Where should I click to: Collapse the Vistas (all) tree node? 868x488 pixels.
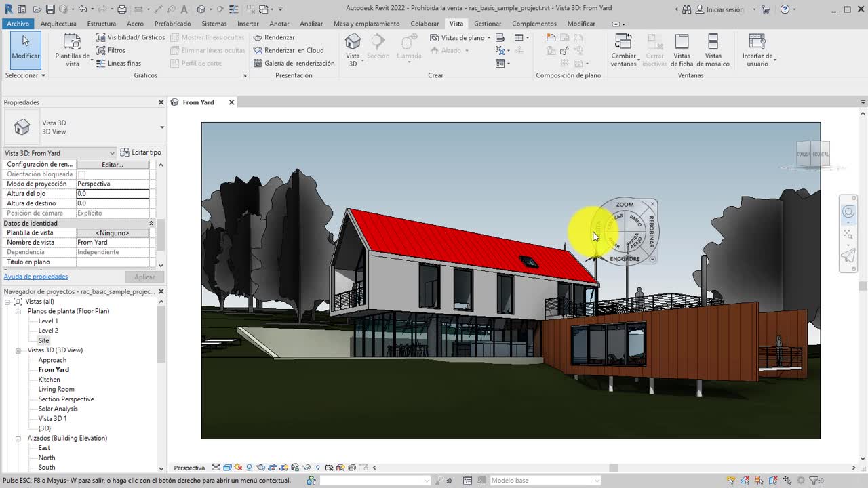[x=7, y=302]
